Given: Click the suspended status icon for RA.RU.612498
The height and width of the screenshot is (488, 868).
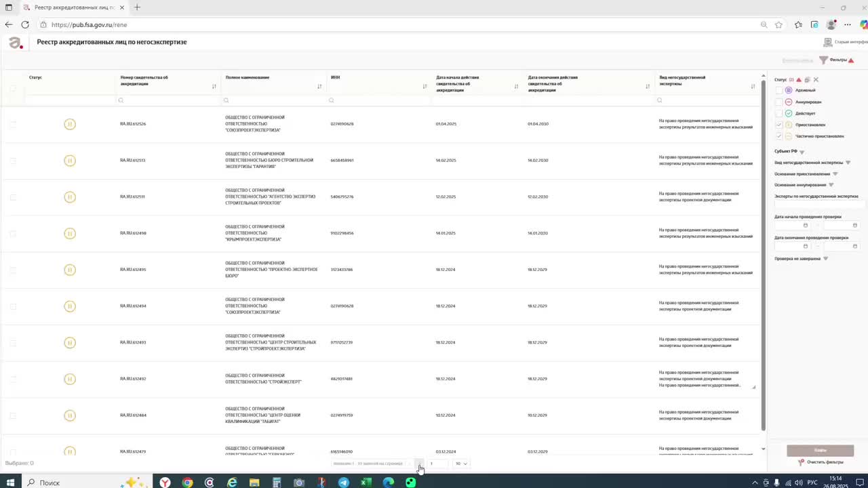Looking at the screenshot, I should (x=69, y=233).
